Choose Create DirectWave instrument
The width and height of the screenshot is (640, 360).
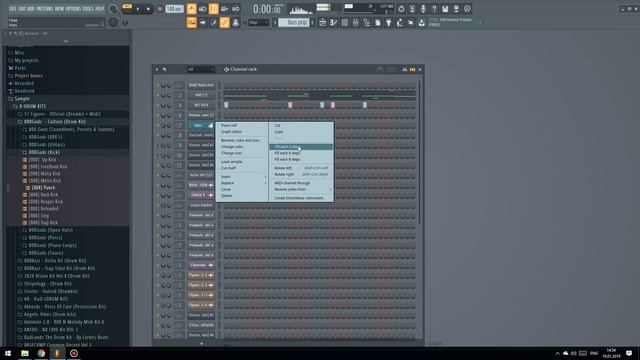tap(301, 198)
